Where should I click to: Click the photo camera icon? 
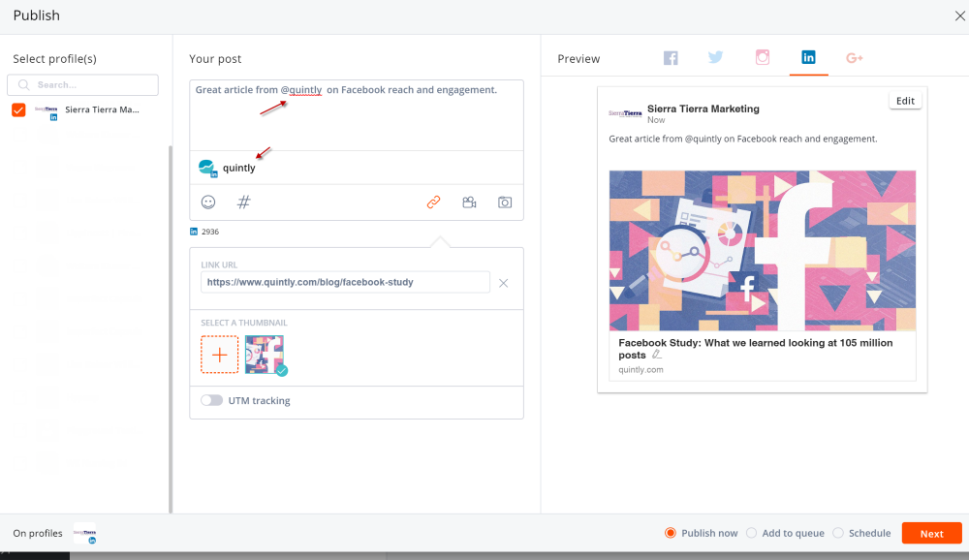pyautogui.click(x=504, y=202)
